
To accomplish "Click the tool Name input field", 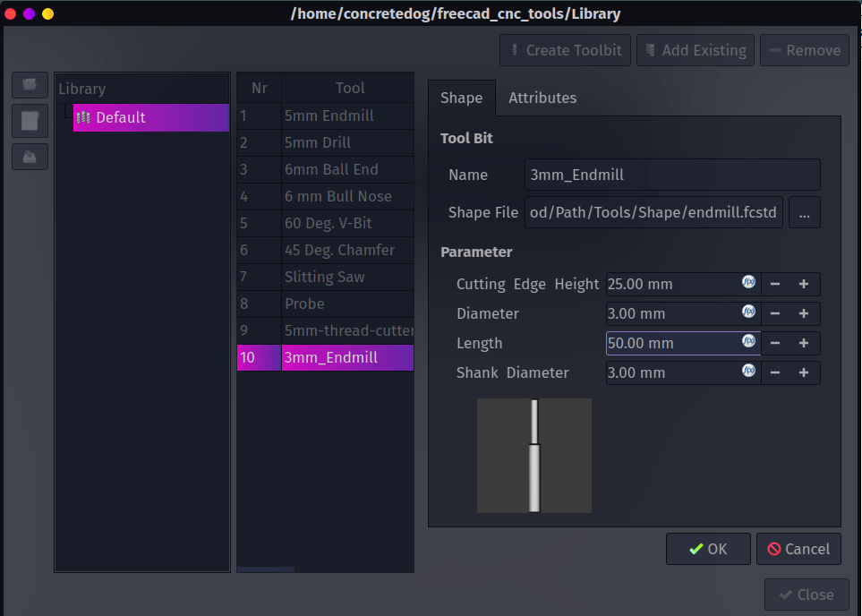I will click(x=671, y=175).
